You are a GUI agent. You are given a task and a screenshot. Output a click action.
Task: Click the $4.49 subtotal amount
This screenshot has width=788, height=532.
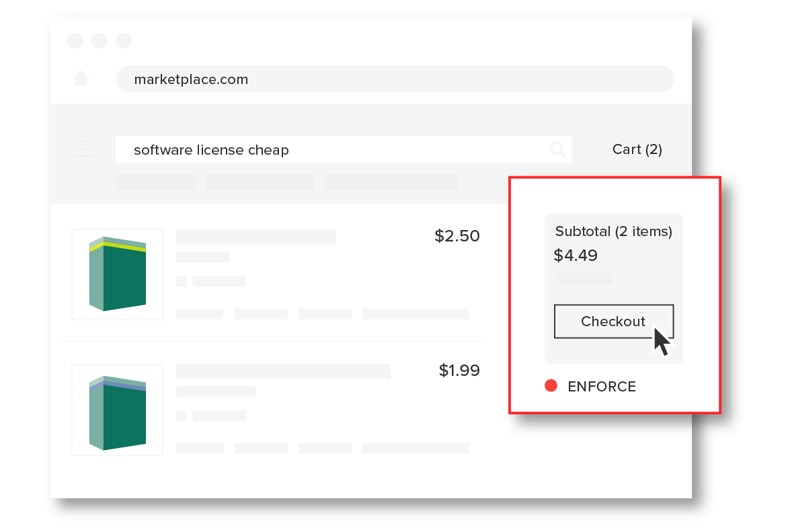[576, 256]
